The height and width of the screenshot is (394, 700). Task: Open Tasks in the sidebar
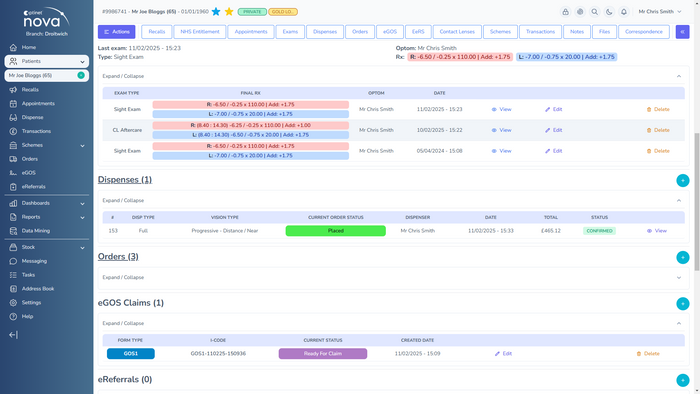(28, 275)
